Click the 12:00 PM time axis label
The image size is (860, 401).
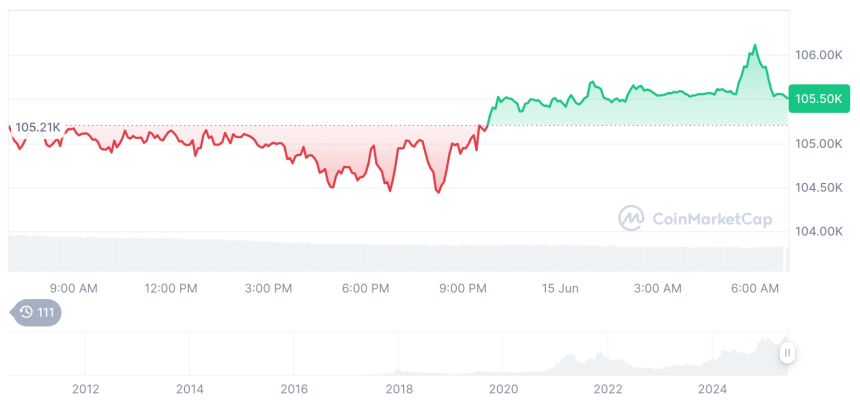pyautogui.click(x=171, y=288)
